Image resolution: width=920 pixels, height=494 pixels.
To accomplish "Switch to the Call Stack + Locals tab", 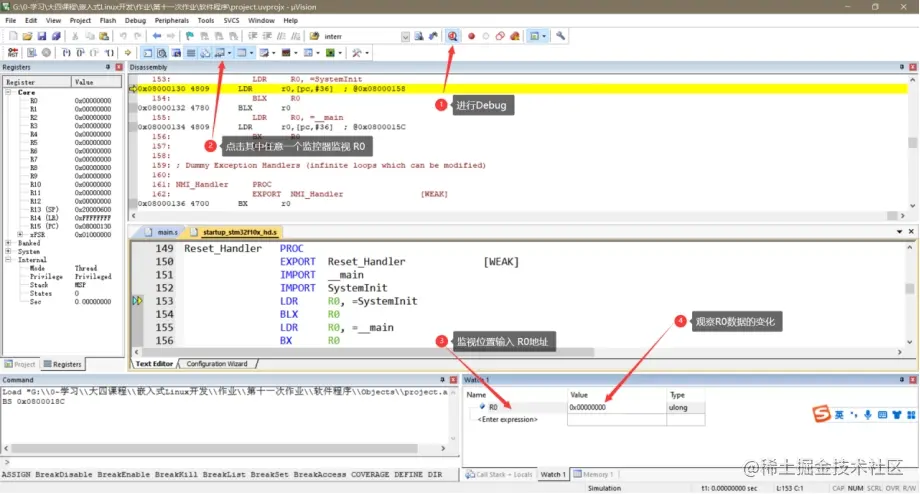I will (499, 475).
